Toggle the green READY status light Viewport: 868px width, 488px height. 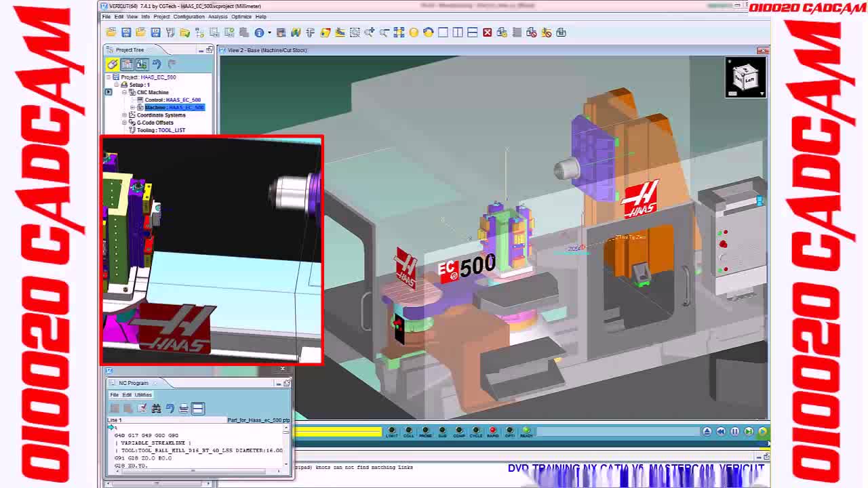pos(526,432)
